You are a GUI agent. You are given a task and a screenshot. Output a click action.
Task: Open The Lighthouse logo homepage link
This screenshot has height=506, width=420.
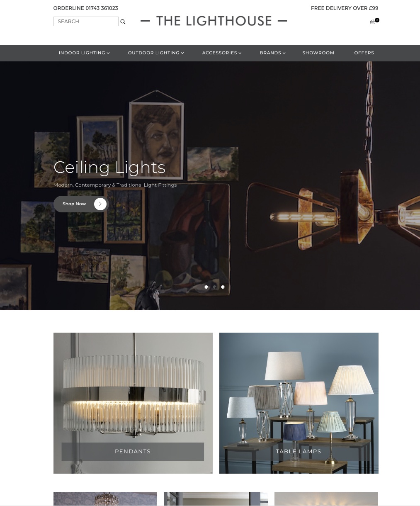pyautogui.click(x=214, y=21)
